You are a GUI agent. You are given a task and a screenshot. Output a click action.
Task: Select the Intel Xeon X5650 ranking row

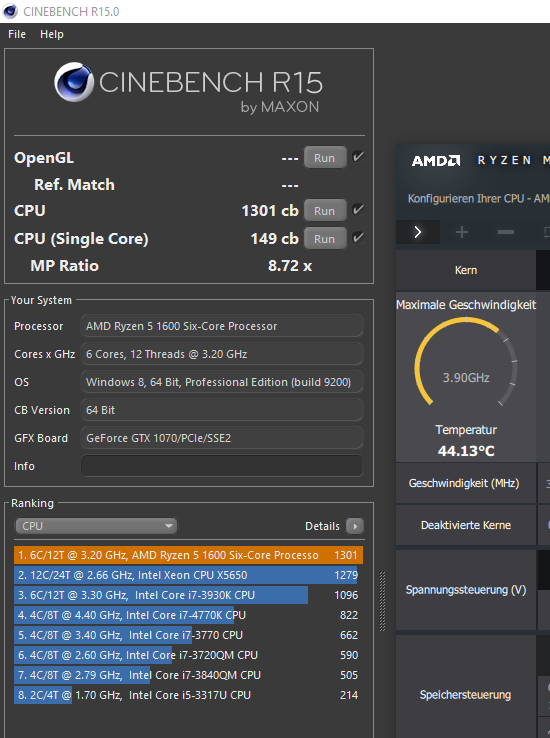[189, 575]
